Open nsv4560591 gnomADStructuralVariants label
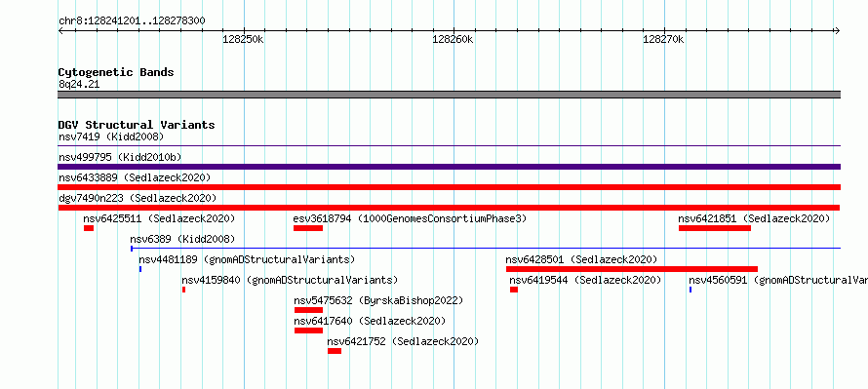This screenshot has width=868, height=389. point(778,280)
